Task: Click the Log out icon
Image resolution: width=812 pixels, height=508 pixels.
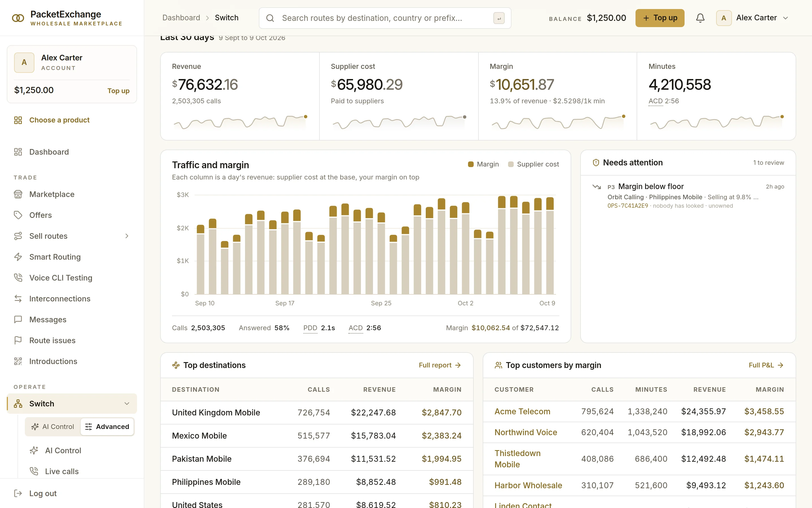Action: (x=18, y=493)
